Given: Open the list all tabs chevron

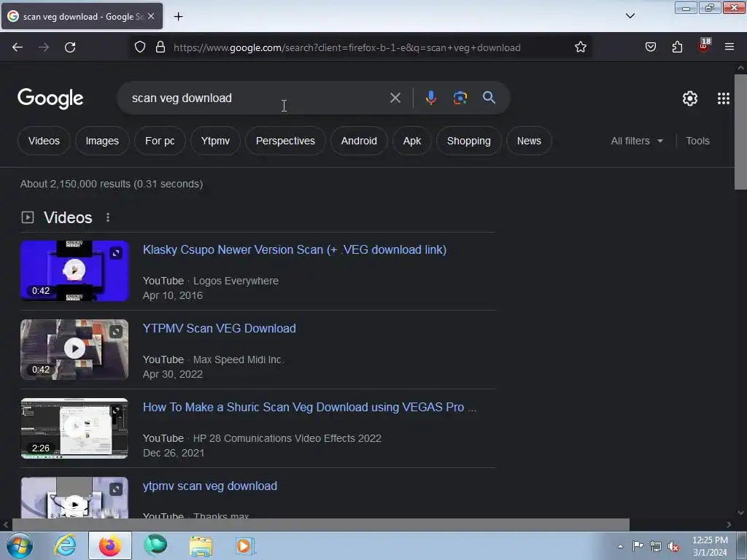Looking at the screenshot, I should [x=630, y=16].
